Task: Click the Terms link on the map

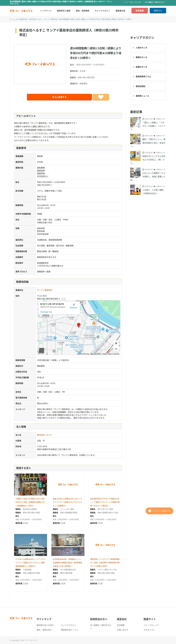Action: tap(104, 354)
